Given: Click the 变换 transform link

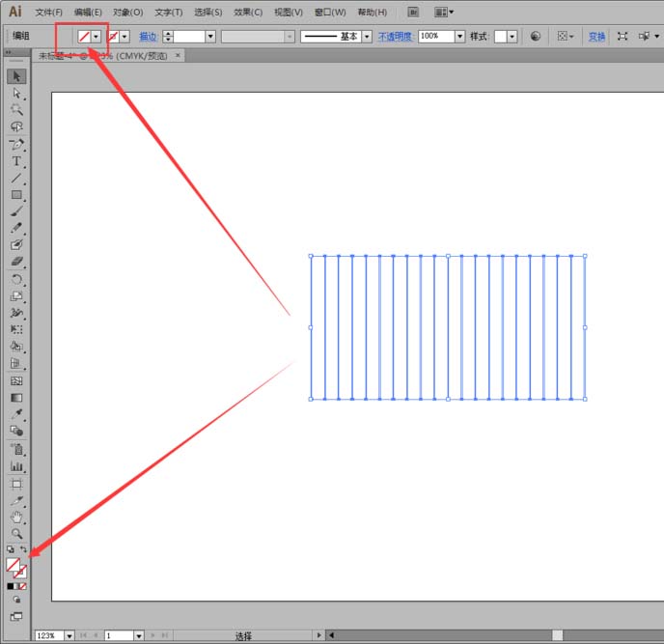Looking at the screenshot, I should (x=596, y=37).
